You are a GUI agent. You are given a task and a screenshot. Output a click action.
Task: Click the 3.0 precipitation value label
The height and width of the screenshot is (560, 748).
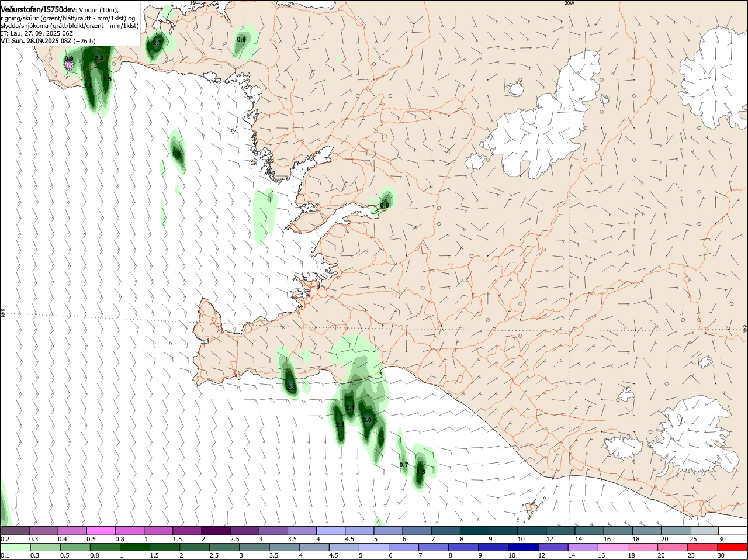(367, 420)
